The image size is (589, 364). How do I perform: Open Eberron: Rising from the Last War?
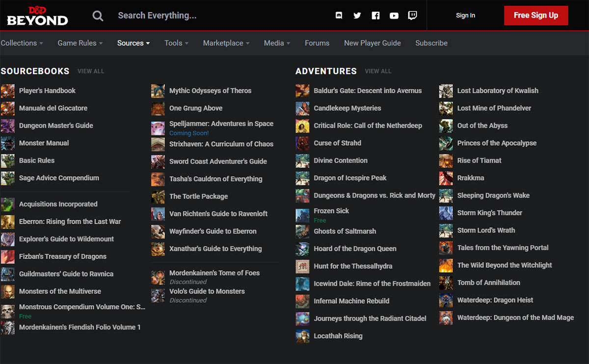(x=70, y=222)
